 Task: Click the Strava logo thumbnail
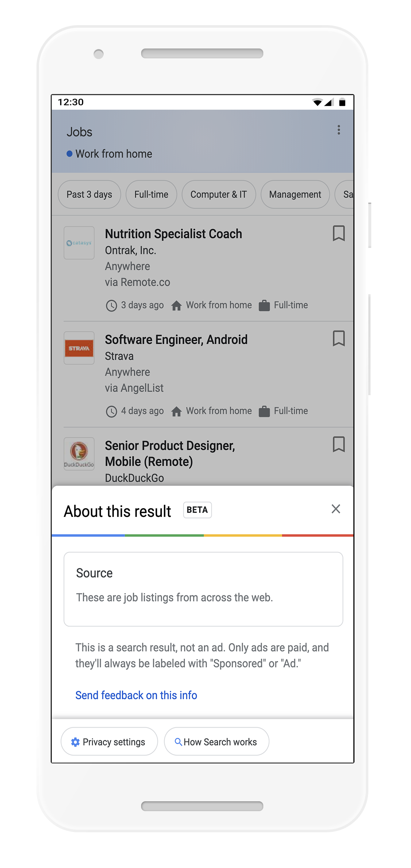pyautogui.click(x=79, y=348)
